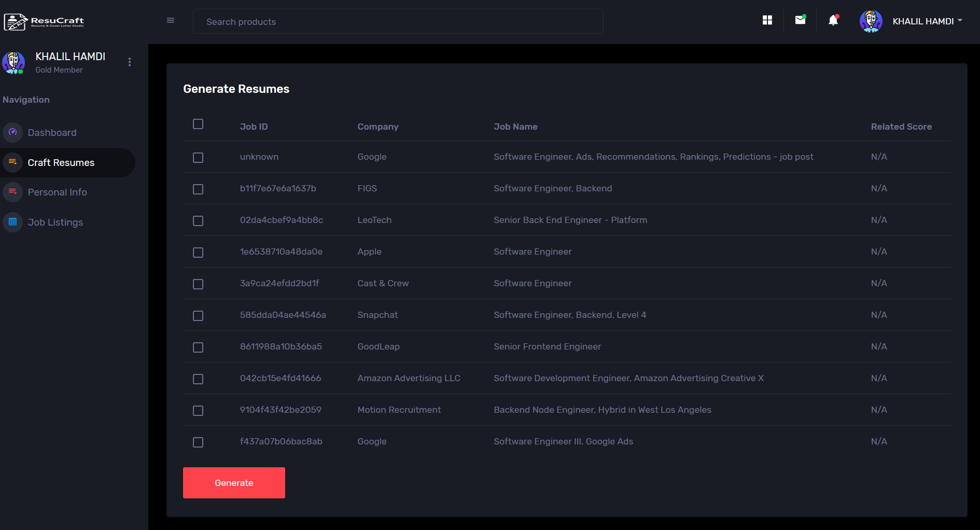
Task: Click the FIGS company name
Action: [367, 188]
